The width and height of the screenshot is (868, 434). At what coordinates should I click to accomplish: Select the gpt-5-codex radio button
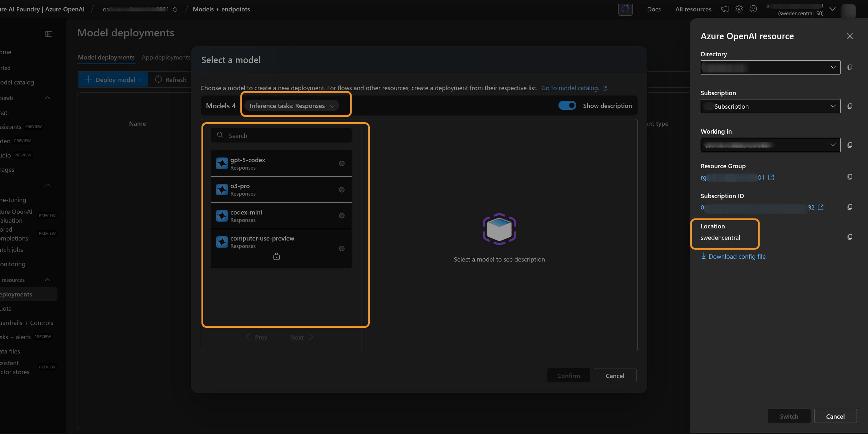(342, 164)
